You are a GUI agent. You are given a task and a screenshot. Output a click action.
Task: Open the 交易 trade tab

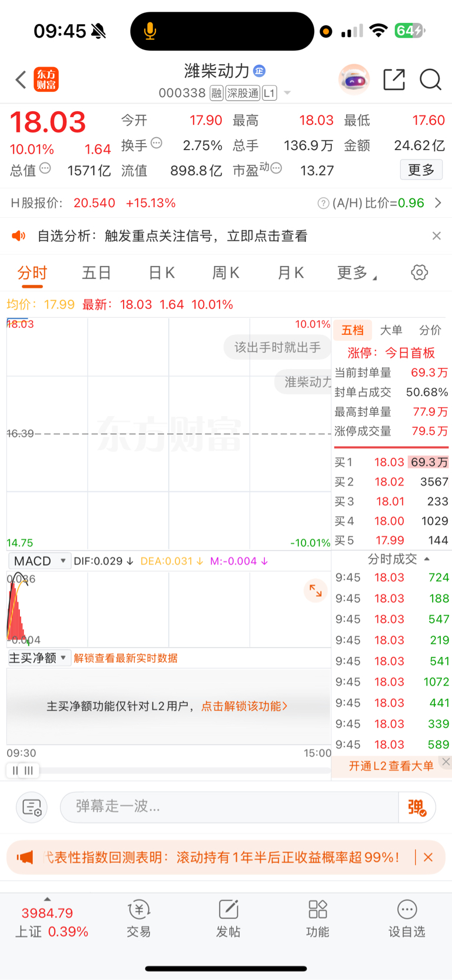click(x=139, y=919)
